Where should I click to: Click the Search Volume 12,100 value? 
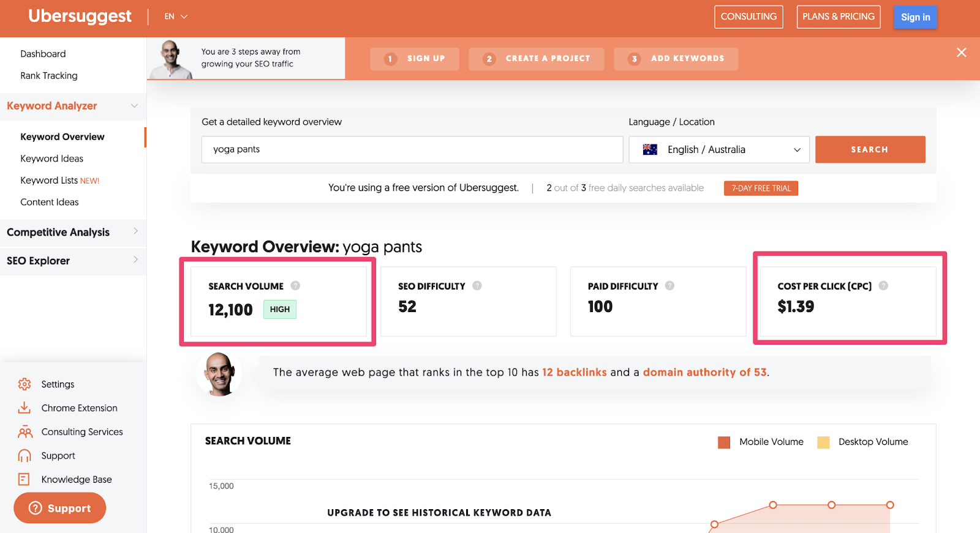(x=230, y=310)
